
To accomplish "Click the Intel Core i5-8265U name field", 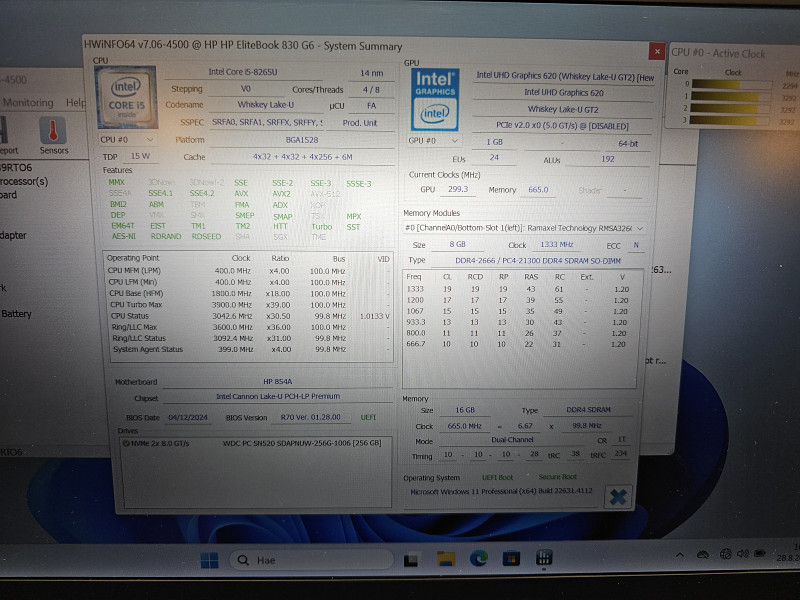I will 243,72.
